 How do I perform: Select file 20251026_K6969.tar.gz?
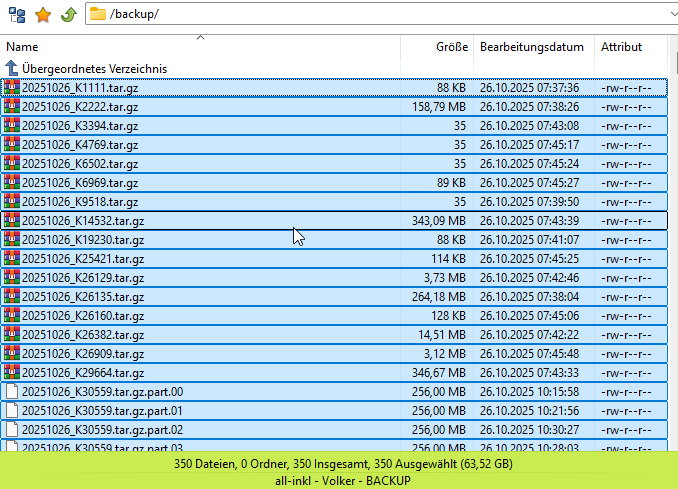pyautogui.click(x=80, y=182)
